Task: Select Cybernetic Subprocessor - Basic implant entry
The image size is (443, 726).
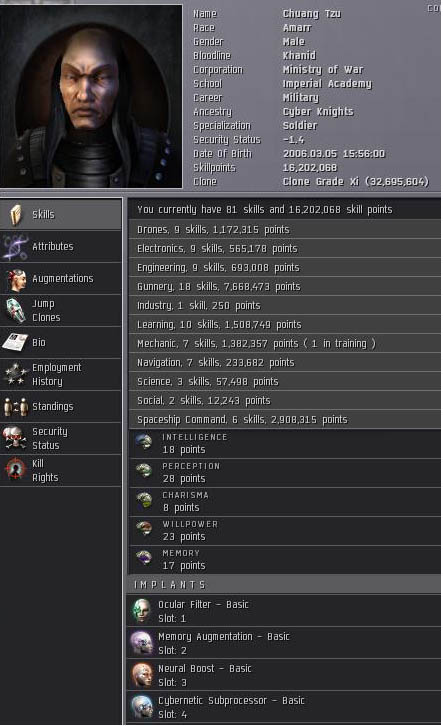Action: point(283,707)
